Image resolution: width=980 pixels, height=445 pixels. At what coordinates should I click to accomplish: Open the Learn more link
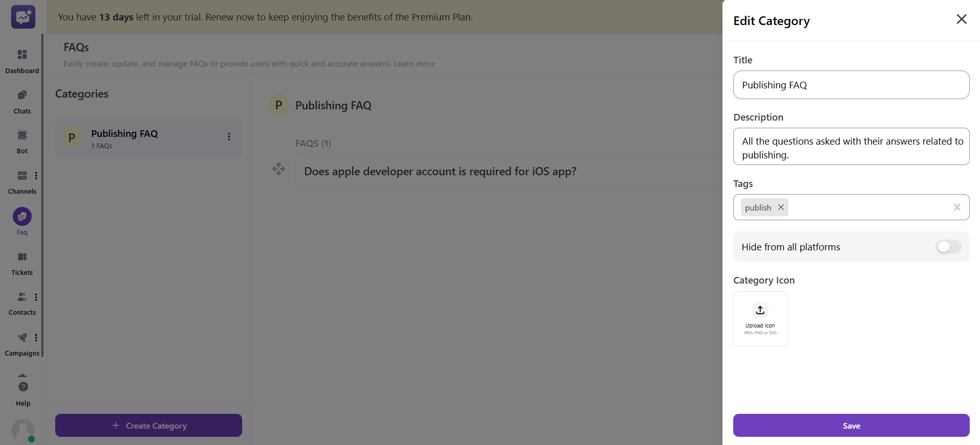point(414,63)
